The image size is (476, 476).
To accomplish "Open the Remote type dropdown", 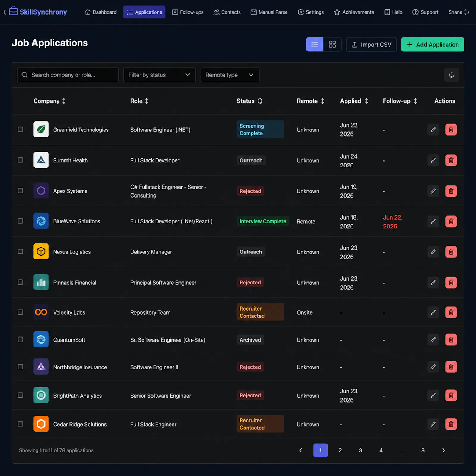I will [x=230, y=75].
